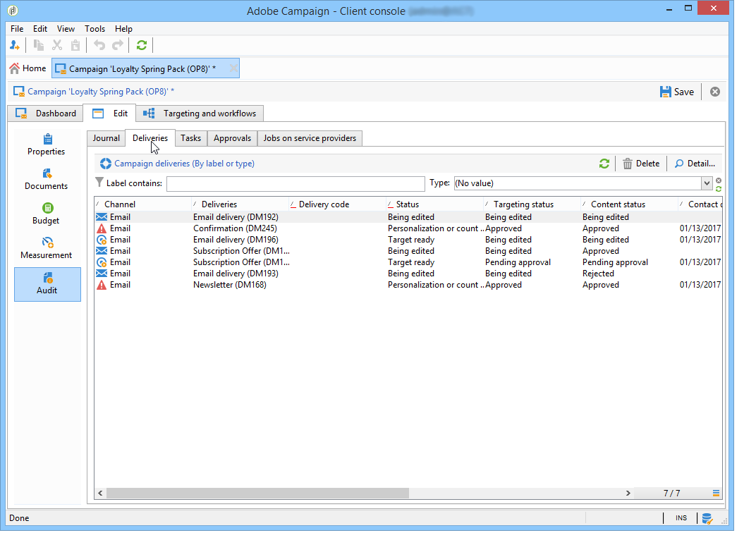Click the target-ready icon on Email delivery (DM196)
Viewport: 756px width, 552px height.
(102, 240)
